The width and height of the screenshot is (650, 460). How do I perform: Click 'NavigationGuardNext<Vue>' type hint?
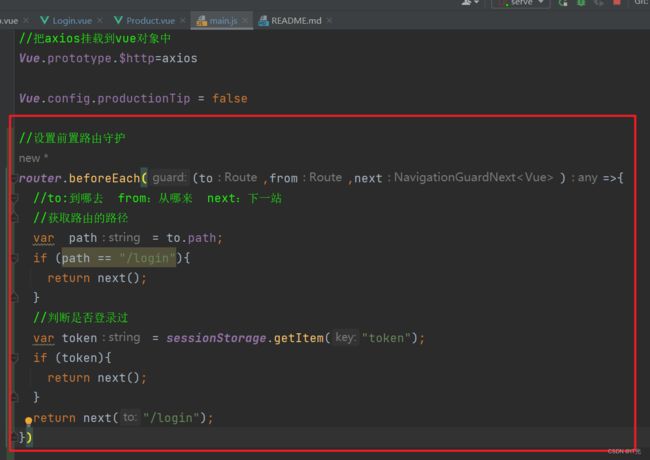coord(473,177)
